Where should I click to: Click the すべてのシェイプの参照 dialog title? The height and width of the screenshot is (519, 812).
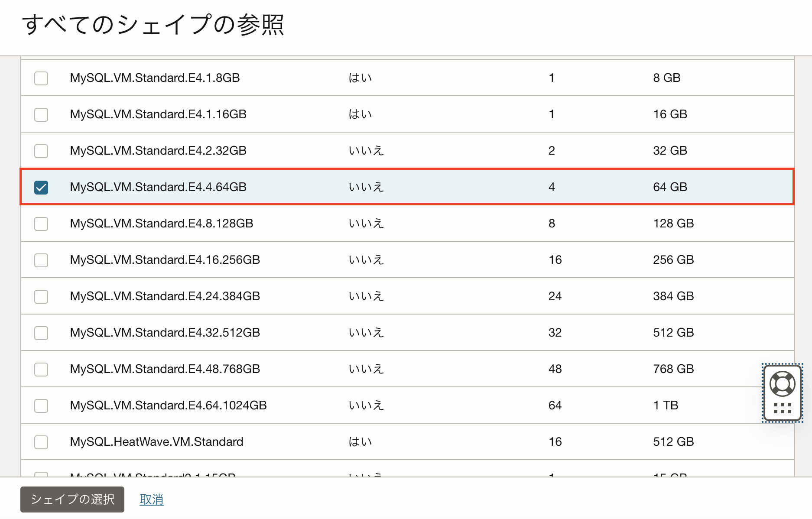[x=153, y=25]
